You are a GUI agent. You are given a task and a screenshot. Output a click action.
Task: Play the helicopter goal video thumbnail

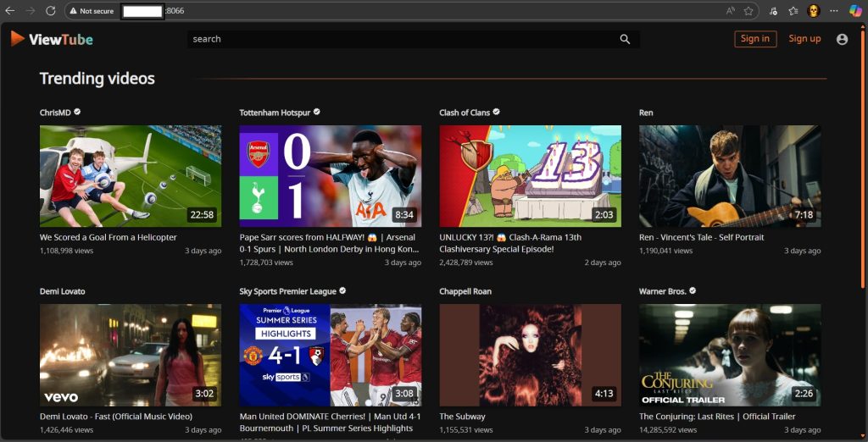point(131,176)
